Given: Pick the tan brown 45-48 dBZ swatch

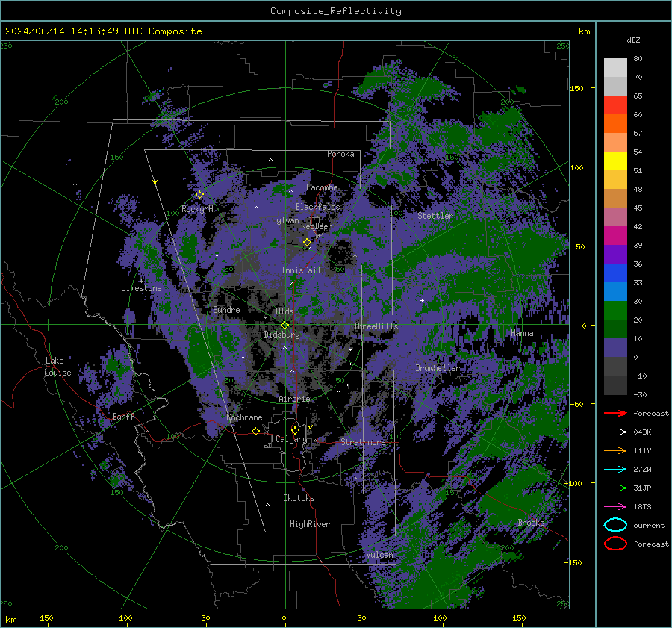Looking at the screenshot, I should point(615,199).
